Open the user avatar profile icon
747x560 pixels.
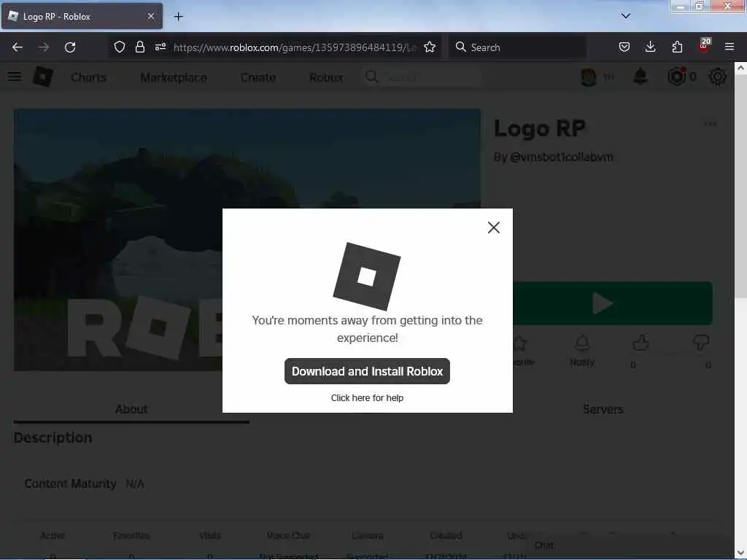(x=589, y=77)
